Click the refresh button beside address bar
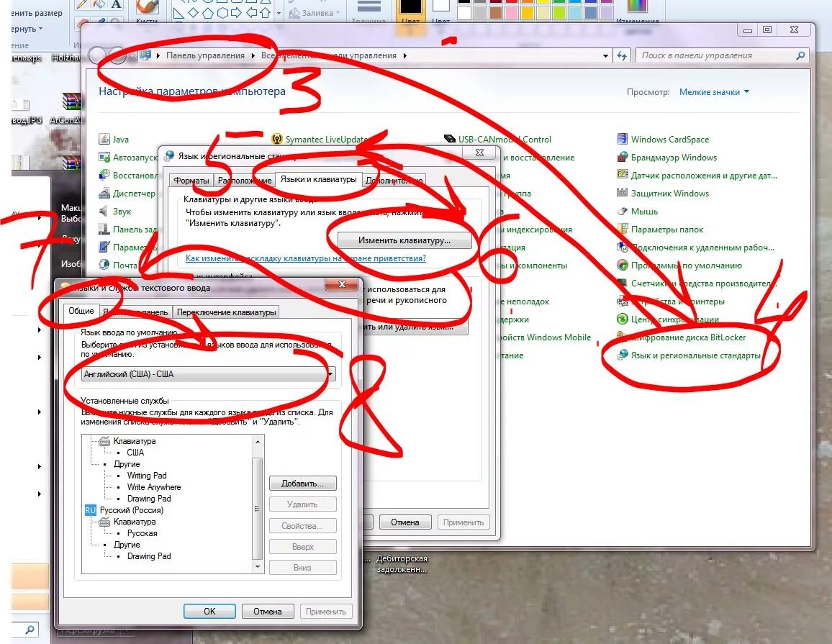This screenshot has height=644, width=832. click(x=622, y=55)
